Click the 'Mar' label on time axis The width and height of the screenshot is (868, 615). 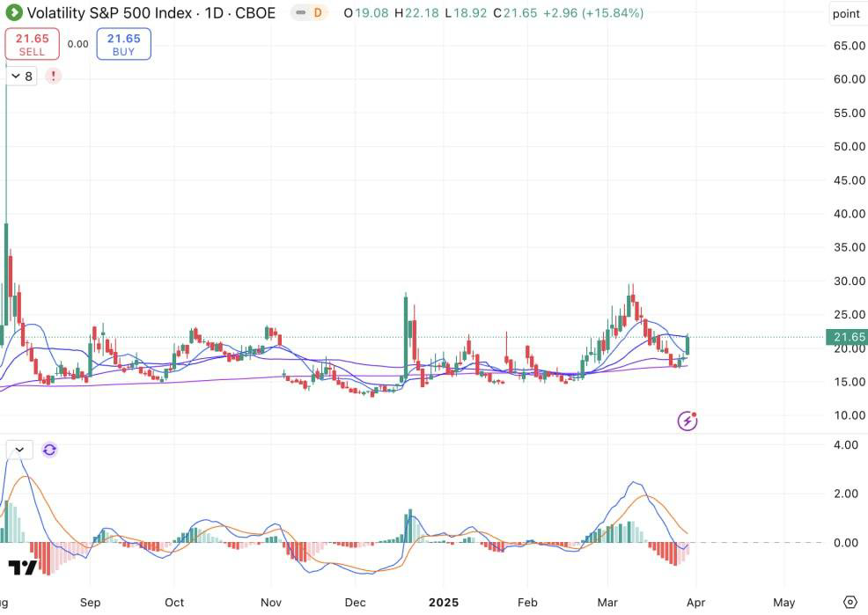coord(607,603)
